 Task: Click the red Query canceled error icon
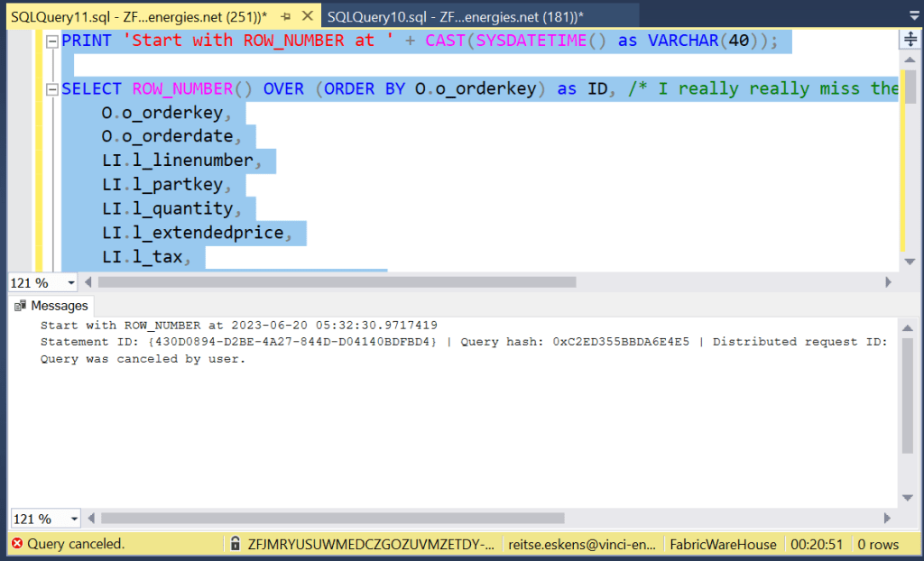coord(16,544)
